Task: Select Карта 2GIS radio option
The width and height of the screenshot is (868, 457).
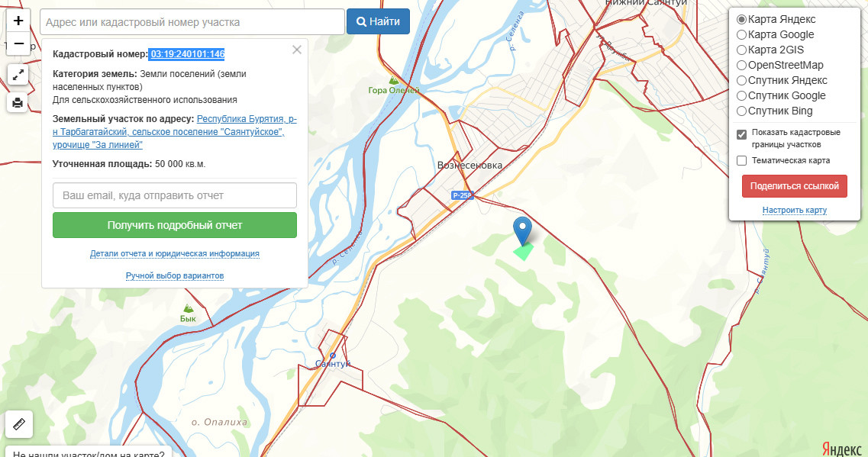Action: (x=742, y=50)
